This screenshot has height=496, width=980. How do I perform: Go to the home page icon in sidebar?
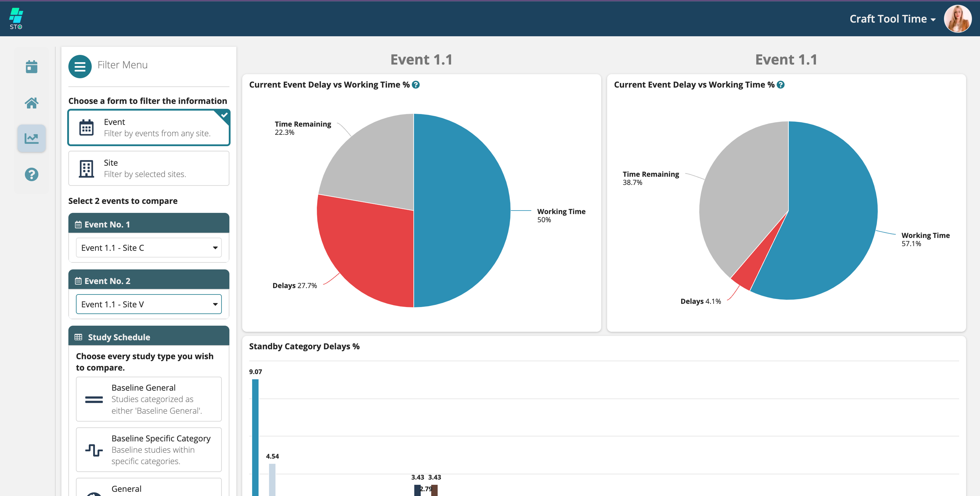32,103
